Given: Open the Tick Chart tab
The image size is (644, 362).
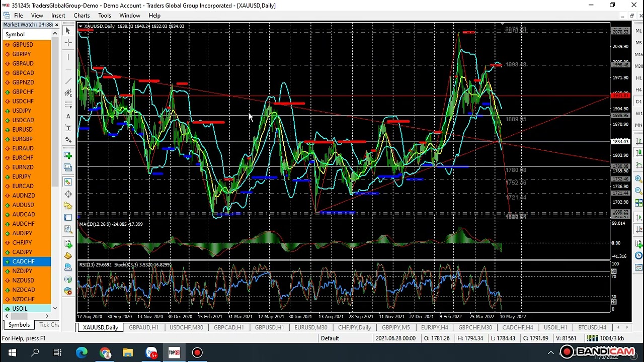Looking at the screenshot, I should click(49, 325).
